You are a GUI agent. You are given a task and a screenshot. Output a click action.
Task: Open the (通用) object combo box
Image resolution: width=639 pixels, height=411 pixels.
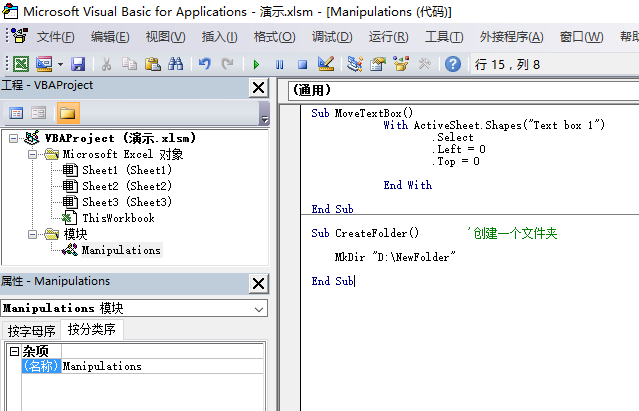[464, 90]
